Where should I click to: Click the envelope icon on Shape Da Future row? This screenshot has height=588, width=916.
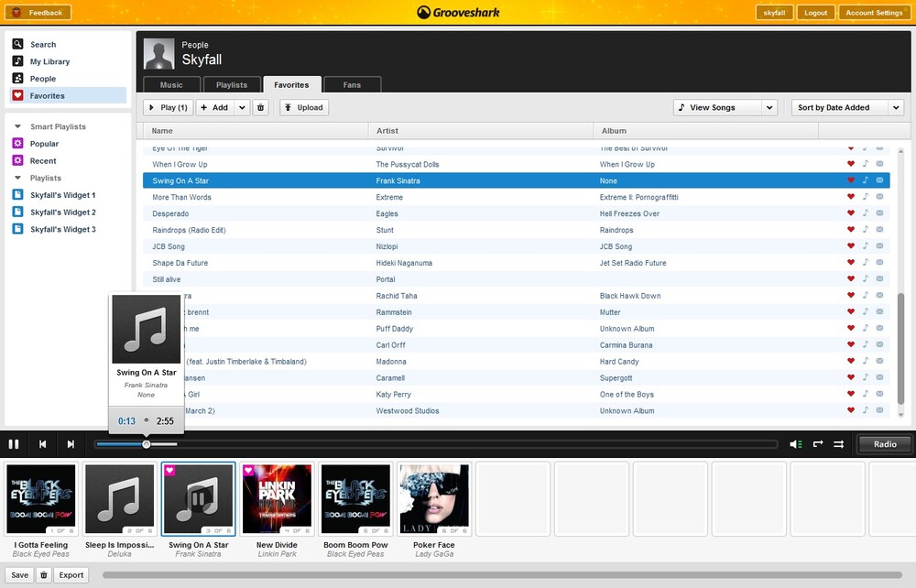(879, 262)
